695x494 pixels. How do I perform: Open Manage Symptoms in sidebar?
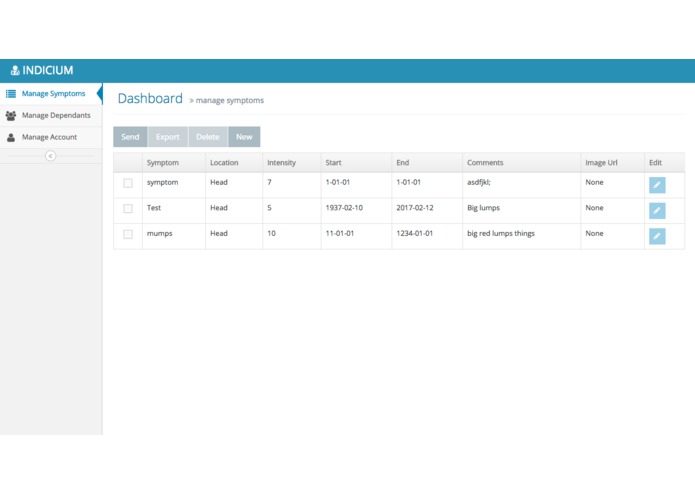[51, 93]
